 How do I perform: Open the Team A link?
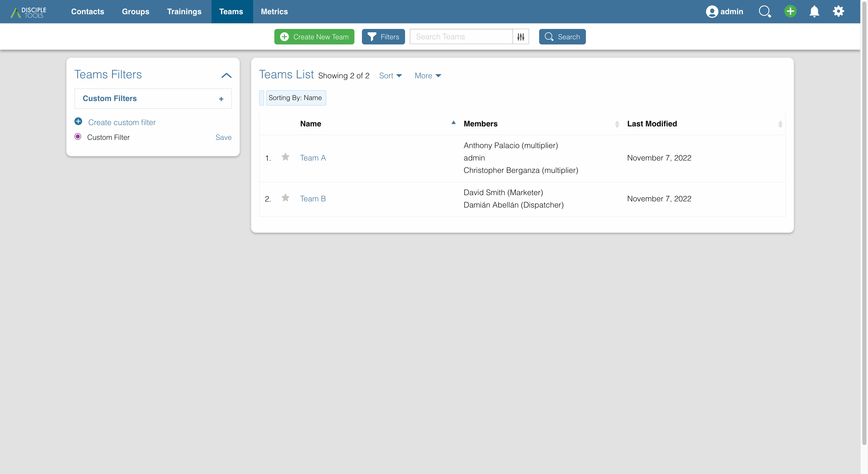pos(313,158)
